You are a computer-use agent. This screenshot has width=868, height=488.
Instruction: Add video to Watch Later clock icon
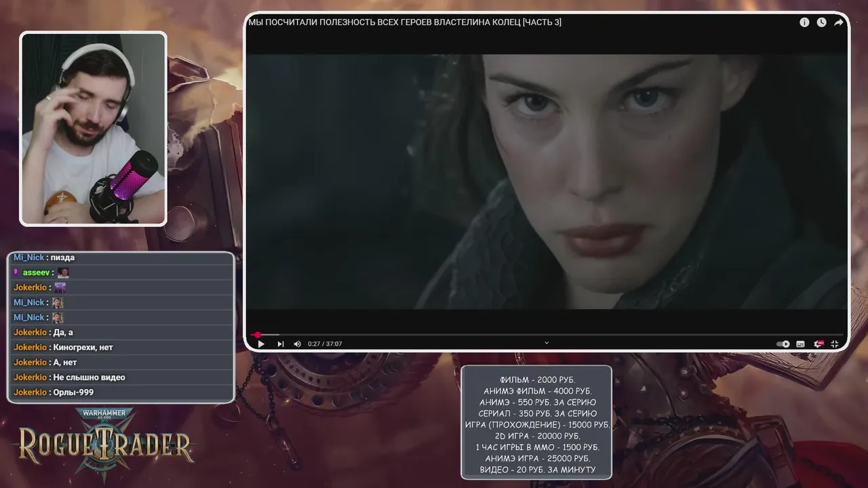[x=821, y=22]
